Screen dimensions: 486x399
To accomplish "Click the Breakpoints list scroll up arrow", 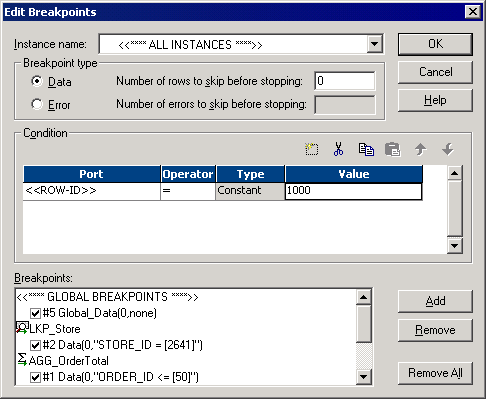I will click(363, 297).
